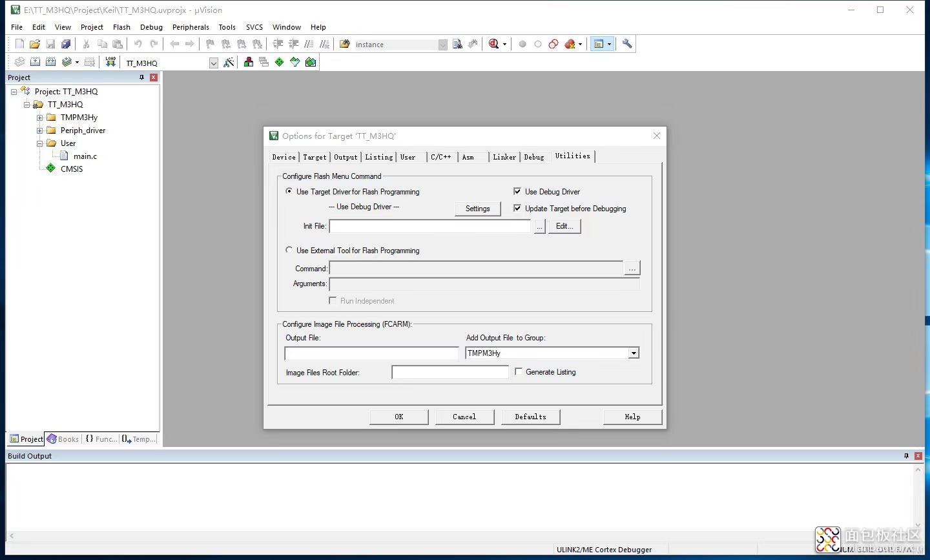930x560 pixels.
Task: Click the Indent selection icon
Action: click(278, 44)
